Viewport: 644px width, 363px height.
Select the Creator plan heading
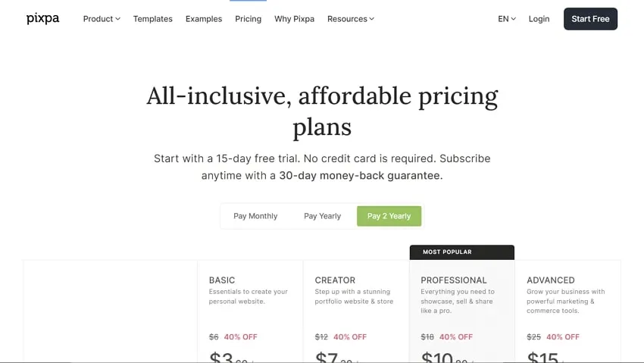pos(335,280)
